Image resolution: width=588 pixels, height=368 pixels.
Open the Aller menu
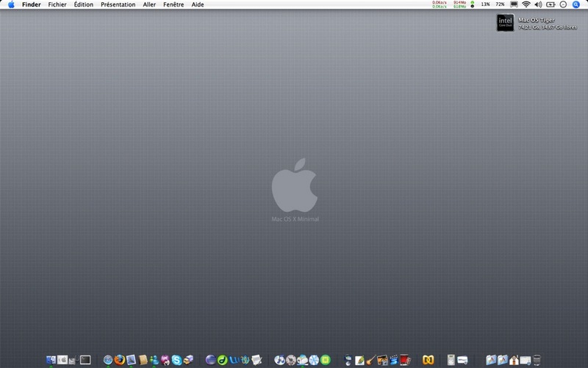tap(149, 4)
